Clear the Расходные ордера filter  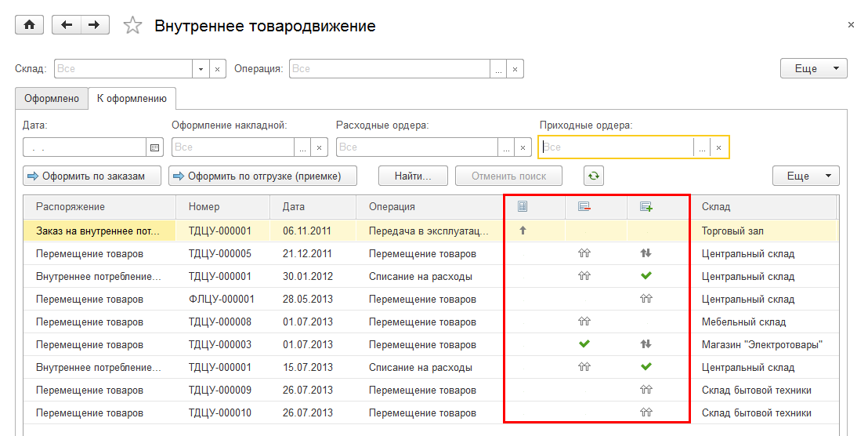[523, 147]
